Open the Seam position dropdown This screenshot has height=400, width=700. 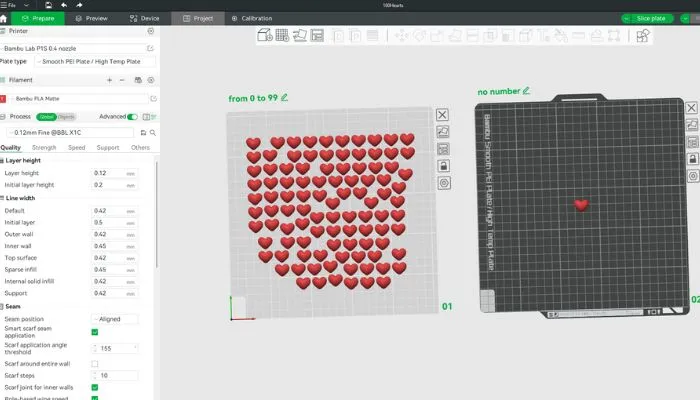coord(115,319)
